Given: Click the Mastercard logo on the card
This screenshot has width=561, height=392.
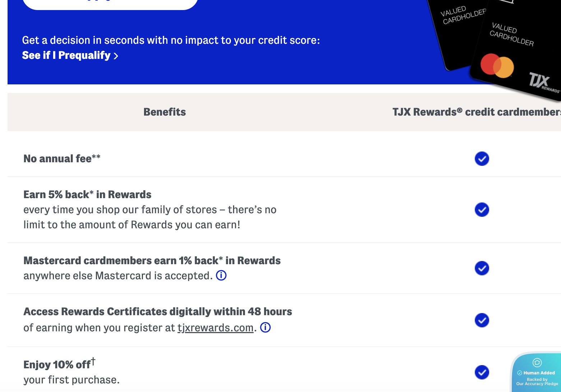Looking at the screenshot, I should point(497,66).
